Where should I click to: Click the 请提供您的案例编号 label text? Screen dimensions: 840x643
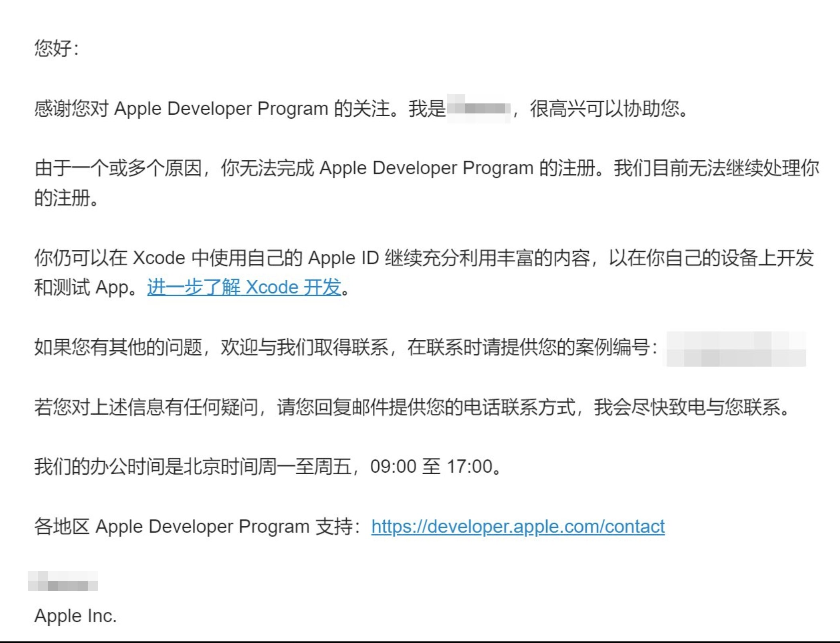tap(565, 347)
